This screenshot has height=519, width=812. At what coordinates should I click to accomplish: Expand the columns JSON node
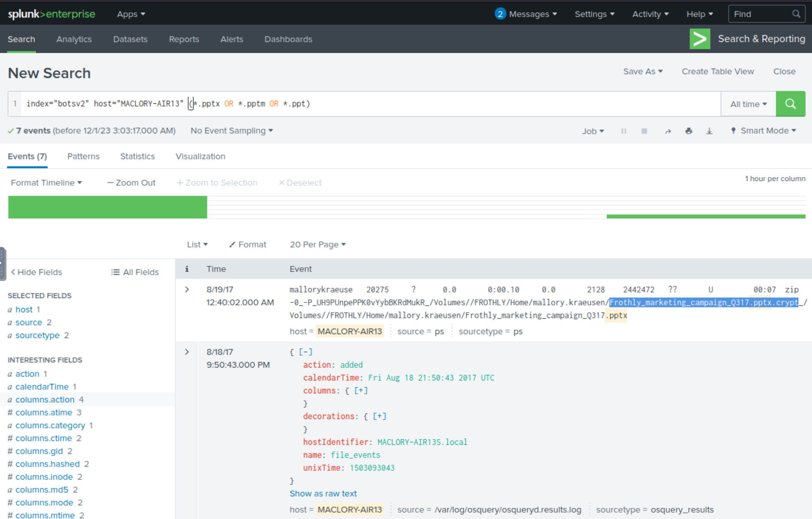tap(361, 391)
